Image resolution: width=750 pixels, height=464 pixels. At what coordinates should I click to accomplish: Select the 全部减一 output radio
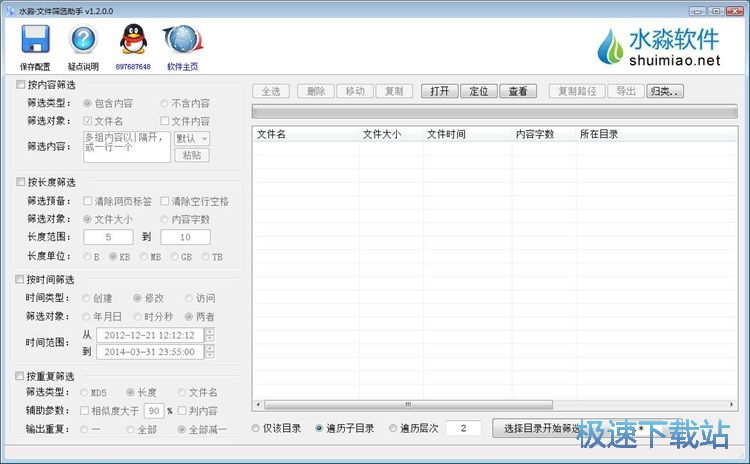coord(182,429)
